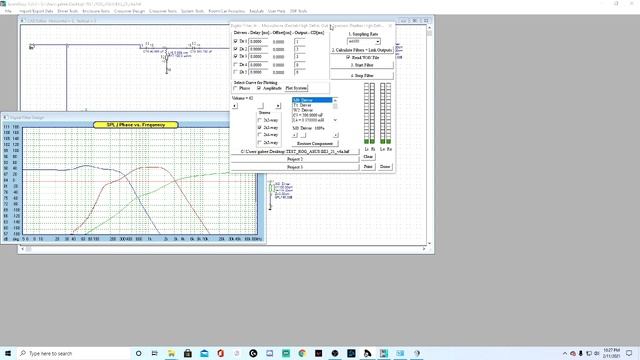Open the notification center icon
This screenshot has width=640, height=360.
pos(629,353)
